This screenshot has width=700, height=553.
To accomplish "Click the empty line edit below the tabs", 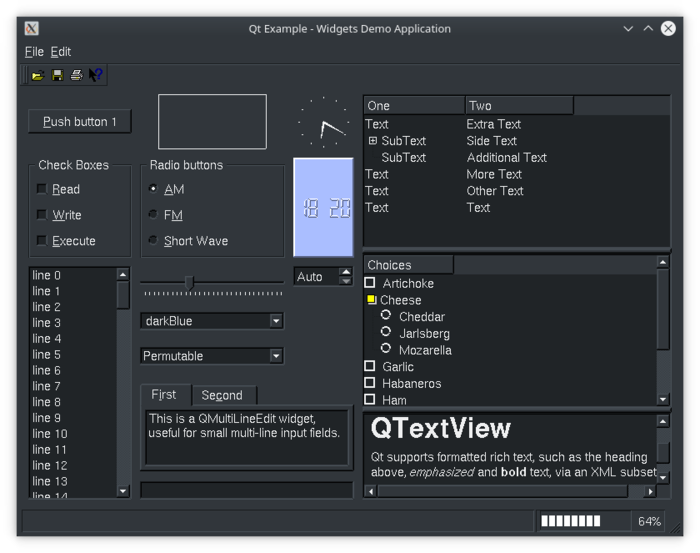I will click(246, 490).
